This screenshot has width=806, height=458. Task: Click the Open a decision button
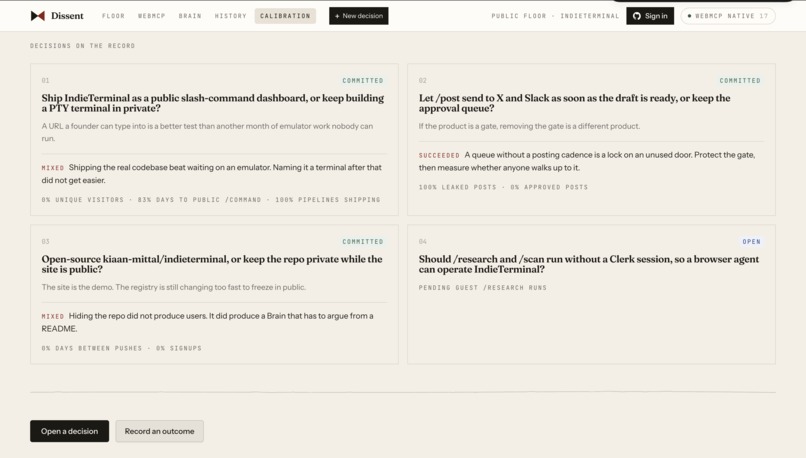[x=69, y=431]
